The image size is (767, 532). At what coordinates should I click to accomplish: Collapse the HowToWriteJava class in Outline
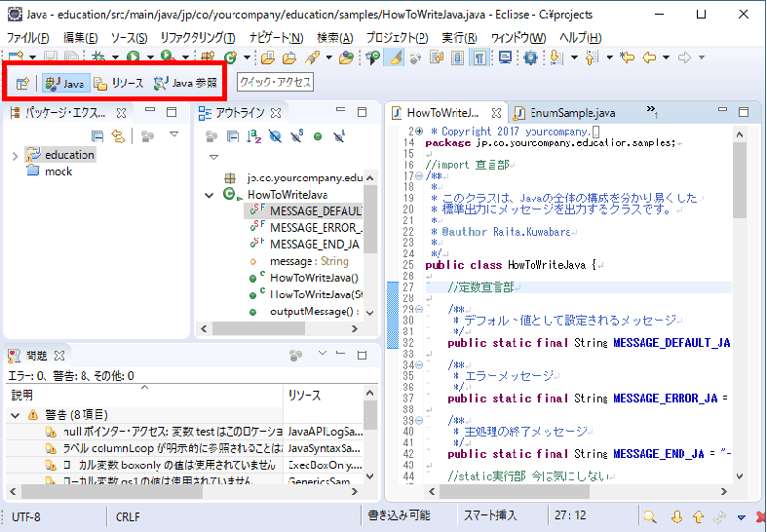tap(209, 195)
